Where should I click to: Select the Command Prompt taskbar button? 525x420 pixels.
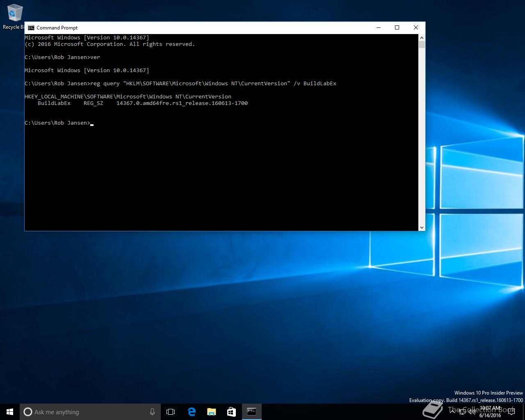tap(251, 412)
